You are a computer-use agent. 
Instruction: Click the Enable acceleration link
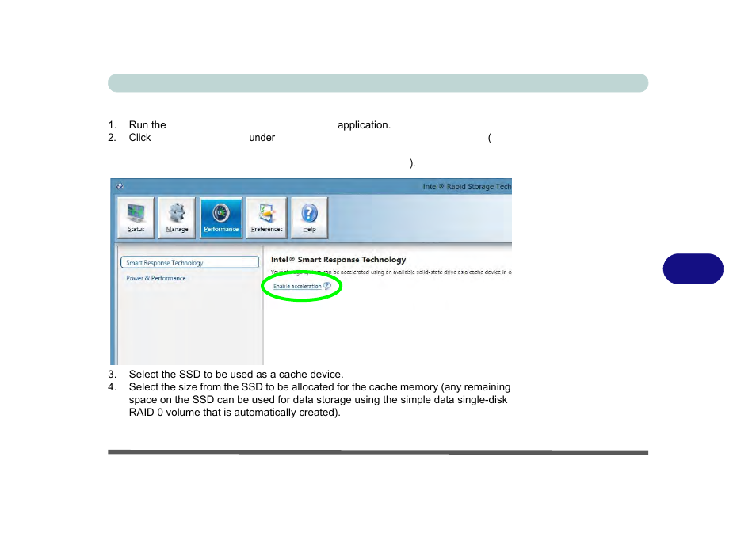tap(297, 286)
